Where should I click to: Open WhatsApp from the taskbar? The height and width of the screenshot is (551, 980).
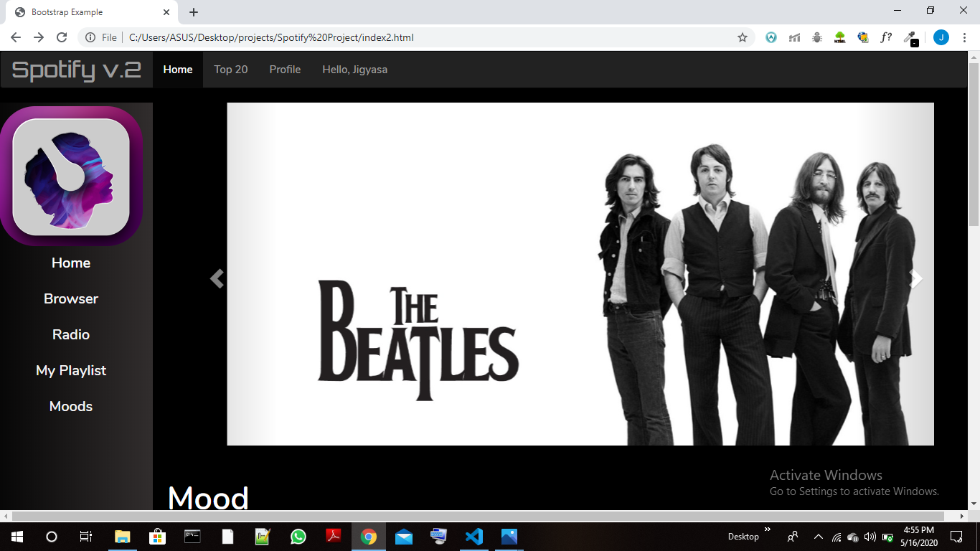pyautogui.click(x=298, y=536)
